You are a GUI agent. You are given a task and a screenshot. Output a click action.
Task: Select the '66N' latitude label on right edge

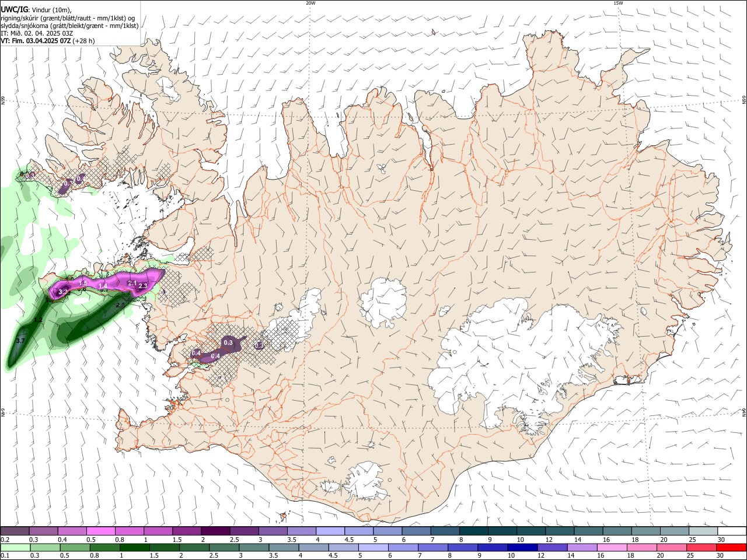(x=744, y=101)
